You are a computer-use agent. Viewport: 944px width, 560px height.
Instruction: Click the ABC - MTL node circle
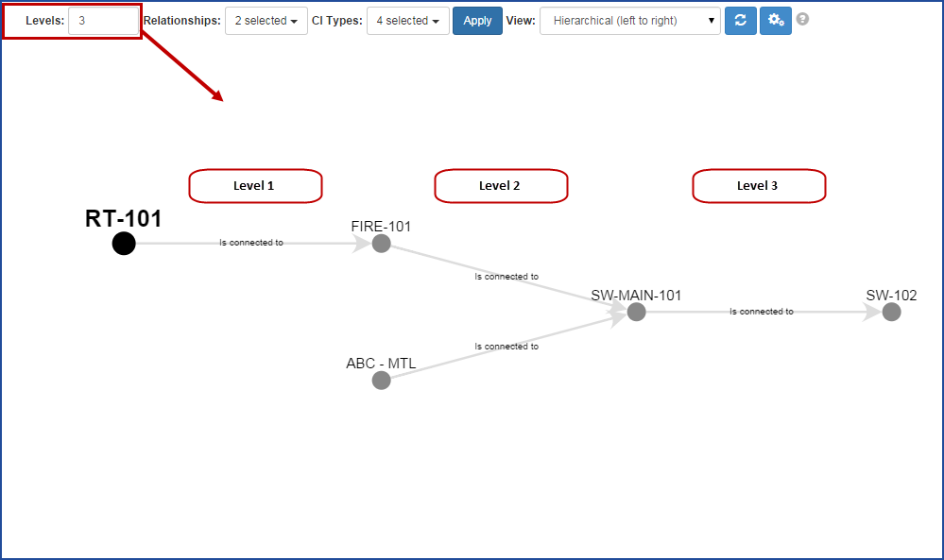point(381,380)
